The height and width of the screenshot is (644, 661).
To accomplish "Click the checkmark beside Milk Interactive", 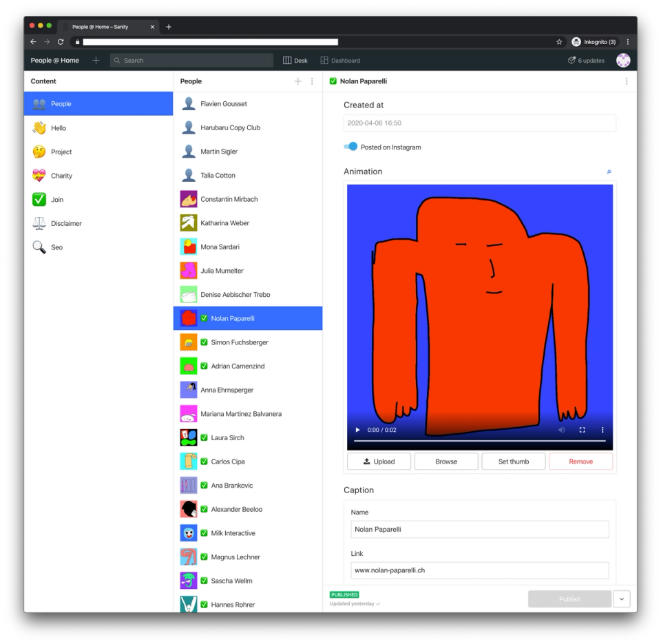I will coord(204,533).
